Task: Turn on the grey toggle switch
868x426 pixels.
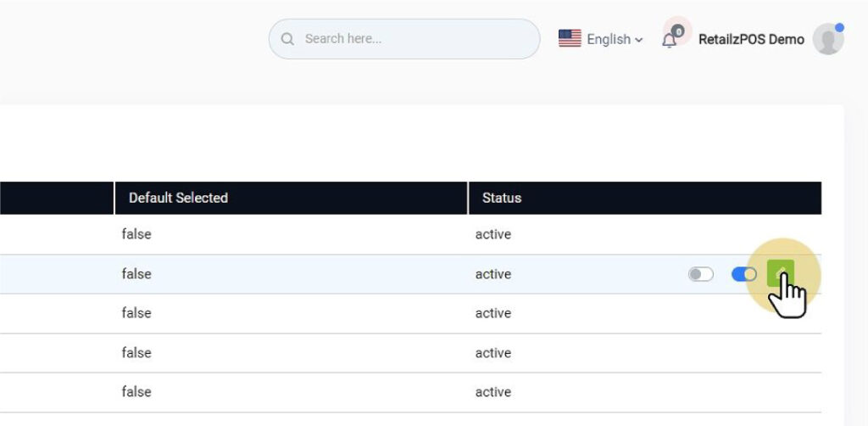Action: coord(700,274)
